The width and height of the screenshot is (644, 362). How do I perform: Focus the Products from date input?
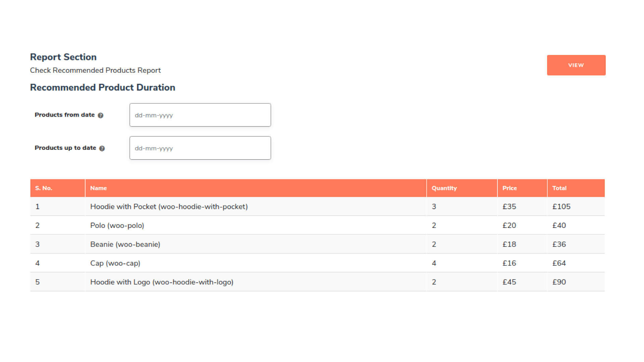pyautogui.click(x=200, y=115)
